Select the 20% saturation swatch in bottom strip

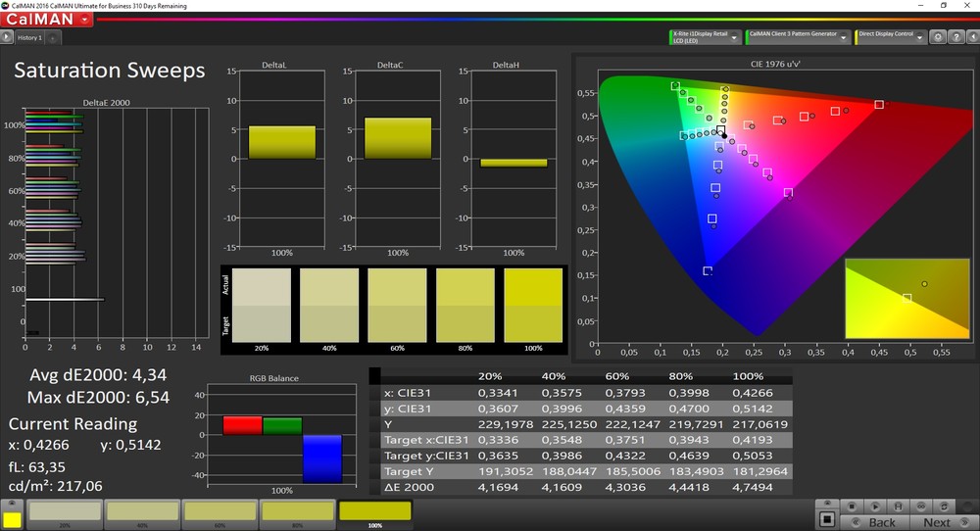coord(64,512)
